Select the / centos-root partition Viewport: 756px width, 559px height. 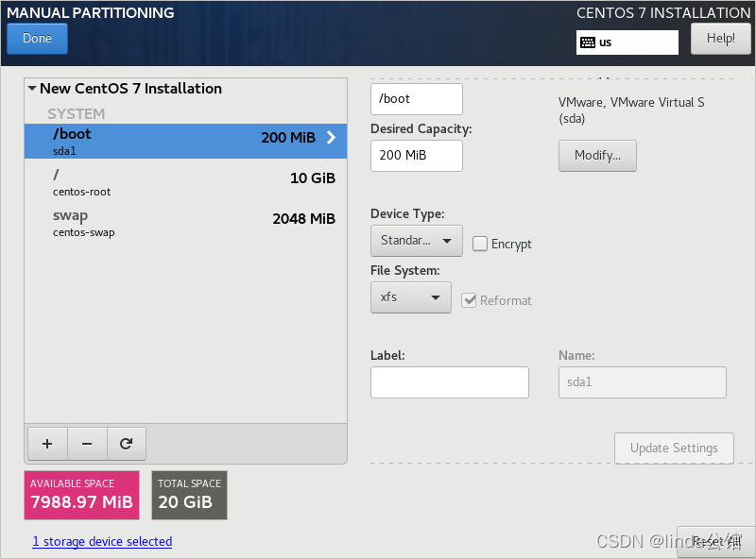[x=185, y=182]
